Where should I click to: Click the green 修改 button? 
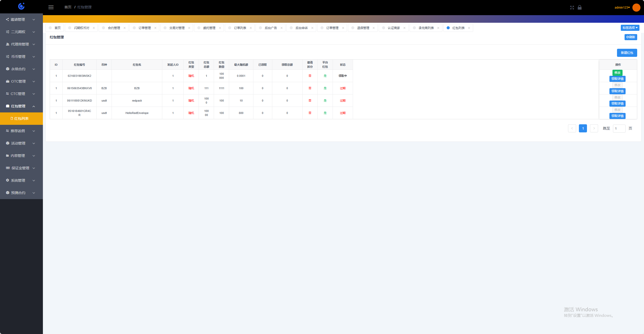(617, 73)
